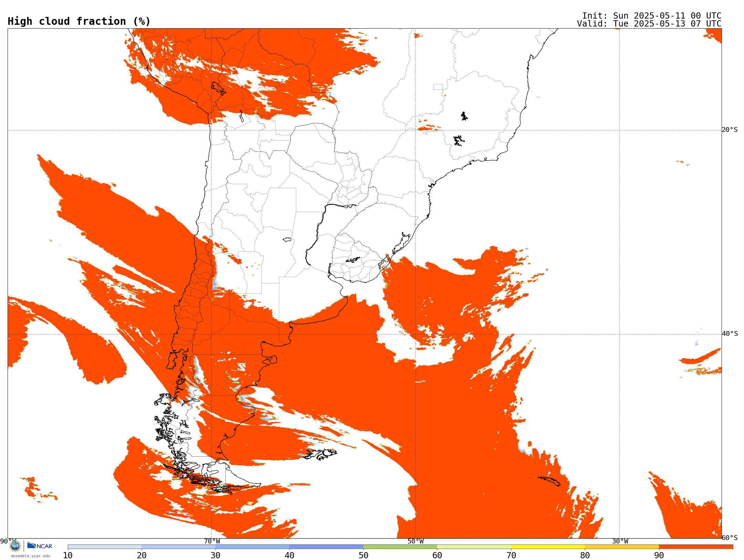Click colorbar tick label 50
744x560 pixels.
point(363,555)
